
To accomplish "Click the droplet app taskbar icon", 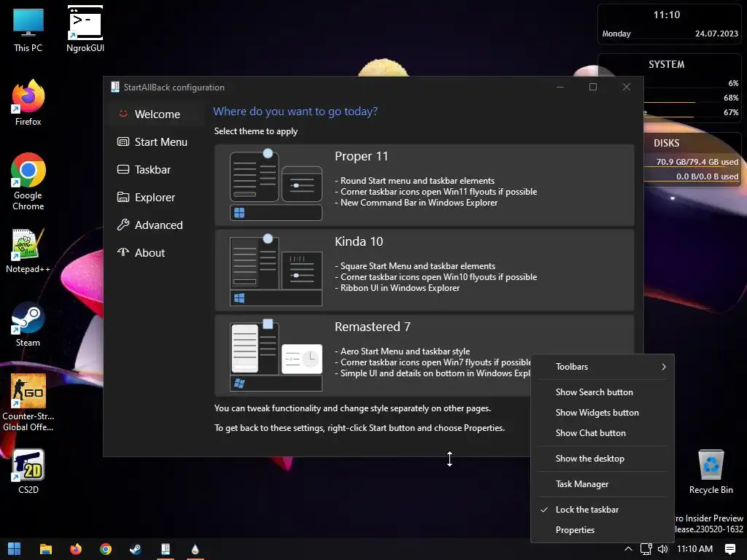I will (x=195, y=549).
